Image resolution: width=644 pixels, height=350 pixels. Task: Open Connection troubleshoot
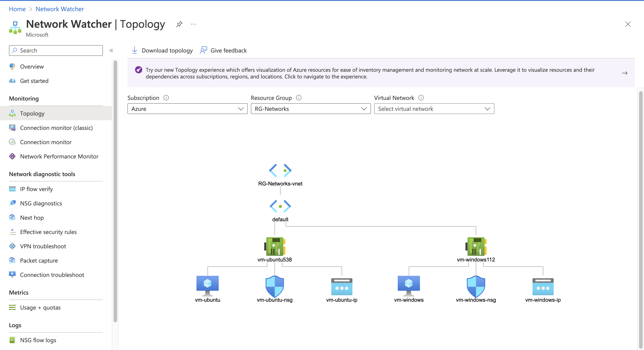click(56, 275)
